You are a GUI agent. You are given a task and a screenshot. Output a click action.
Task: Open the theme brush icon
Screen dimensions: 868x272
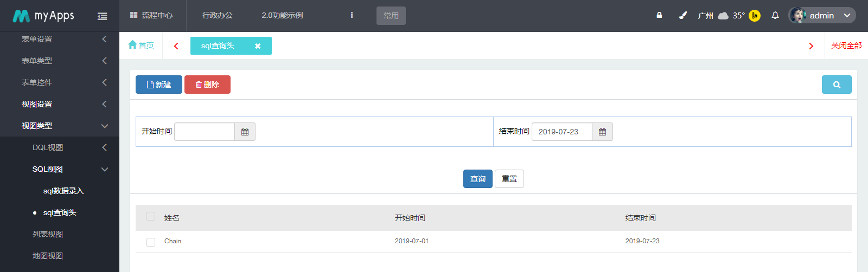pos(682,16)
